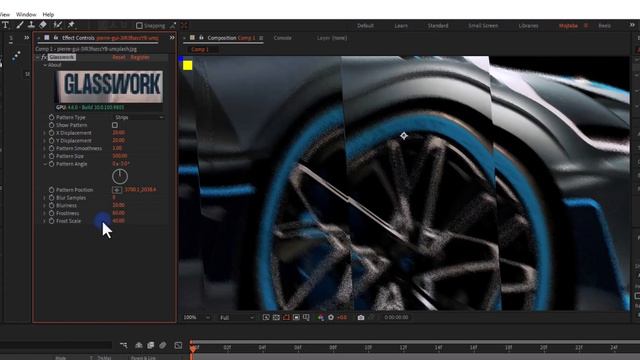640x360 pixels.
Task: Click the frame blending icon in timeline
Action: (x=151, y=345)
